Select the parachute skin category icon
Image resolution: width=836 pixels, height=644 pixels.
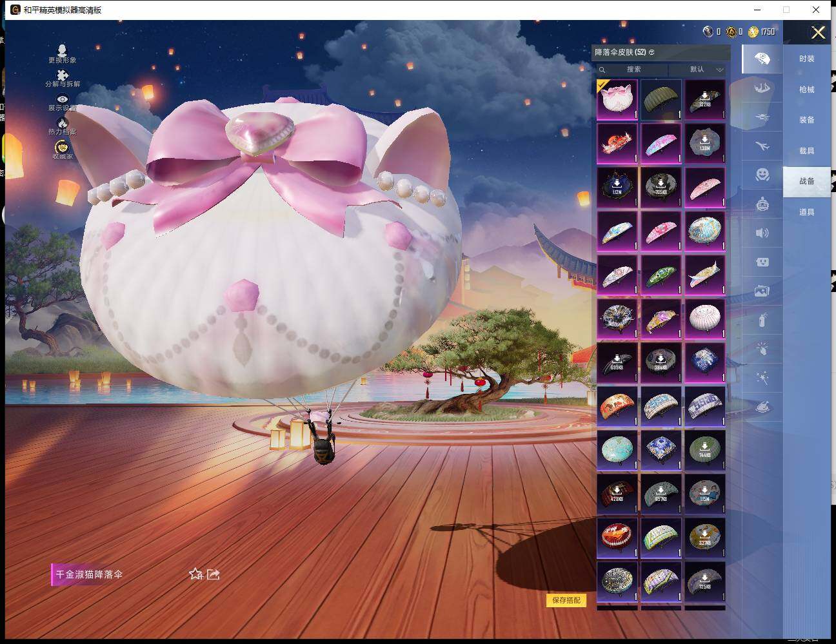coord(762,59)
